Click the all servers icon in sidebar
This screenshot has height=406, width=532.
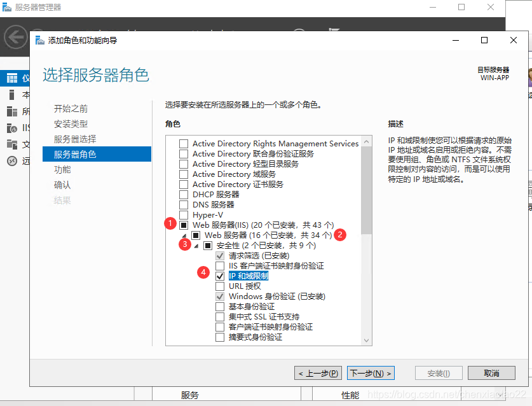click(12, 111)
